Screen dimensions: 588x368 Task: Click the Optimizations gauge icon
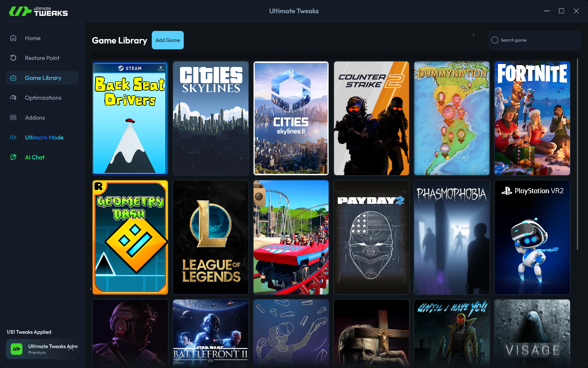pyautogui.click(x=13, y=98)
